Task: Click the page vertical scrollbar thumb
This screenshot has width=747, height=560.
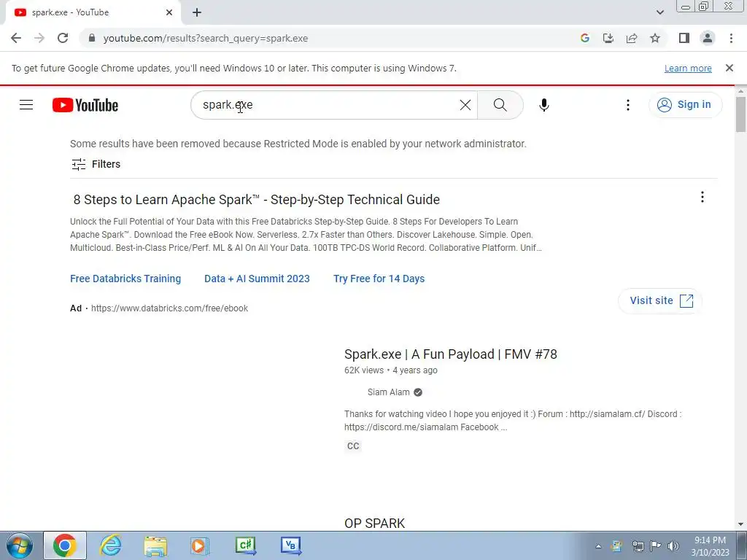Action: coord(740,114)
